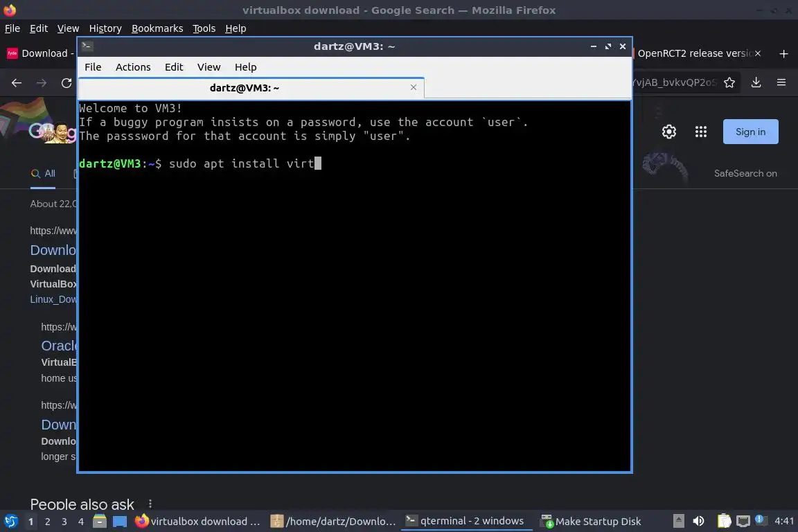Open the Firefox File menu
Image resolution: width=798 pixels, height=532 pixels.
click(12, 28)
